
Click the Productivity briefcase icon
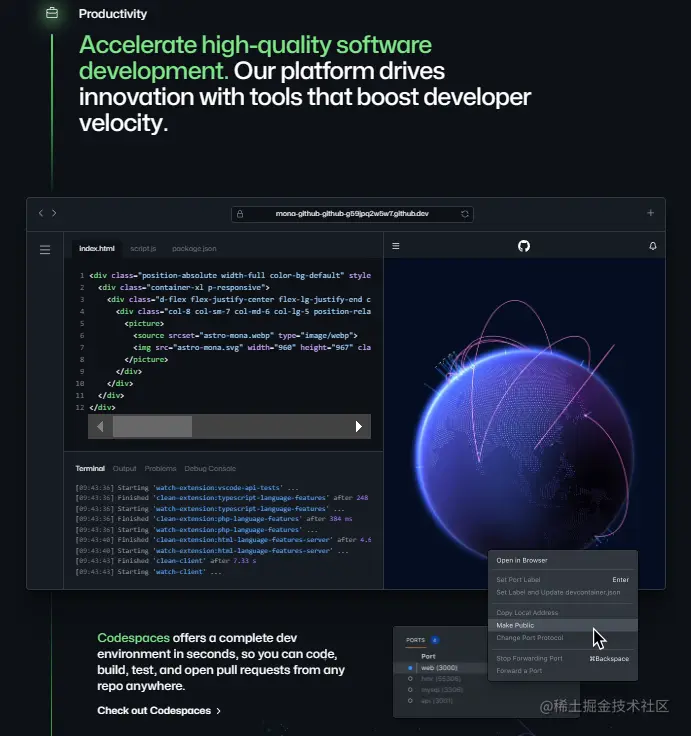click(52, 13)
